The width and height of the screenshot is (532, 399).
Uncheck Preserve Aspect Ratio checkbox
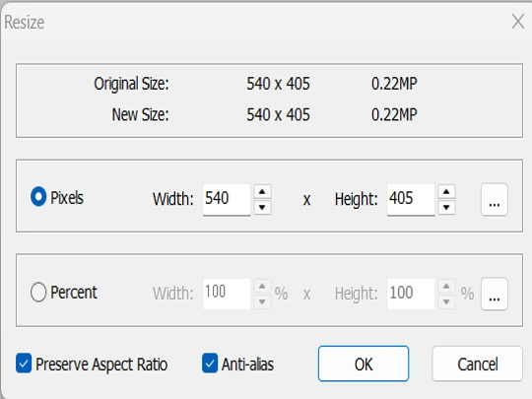coord(24,364)
